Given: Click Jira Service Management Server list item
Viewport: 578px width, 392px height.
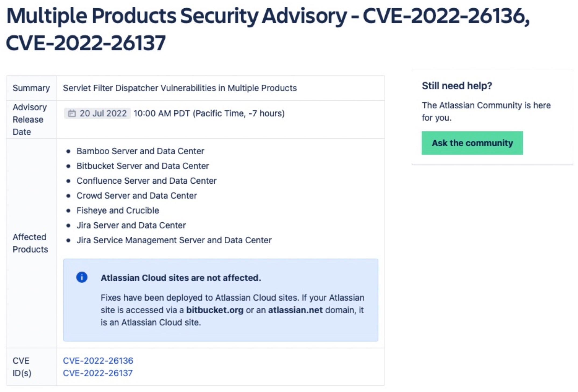Looking at the screenshot, I should 174,240.
